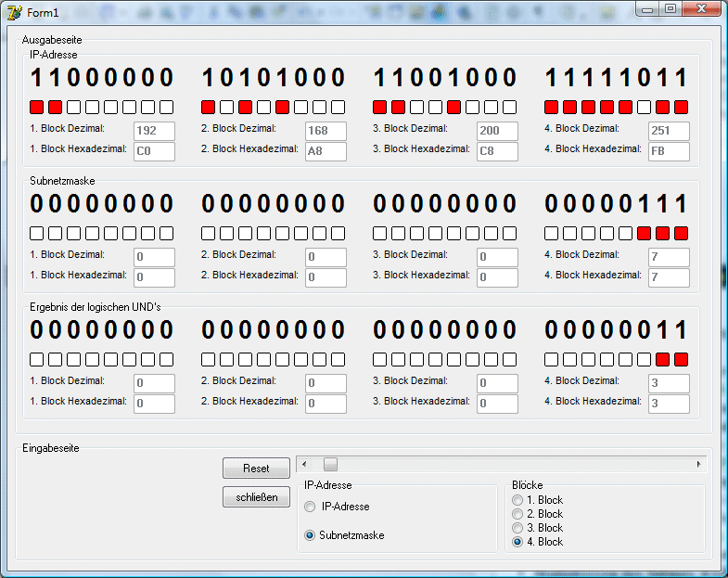This screenshot has height=578, width=728.
Task: Click Subnetzmaske 4. Block Hexadezimal field 7
Action: pos(669,277)
